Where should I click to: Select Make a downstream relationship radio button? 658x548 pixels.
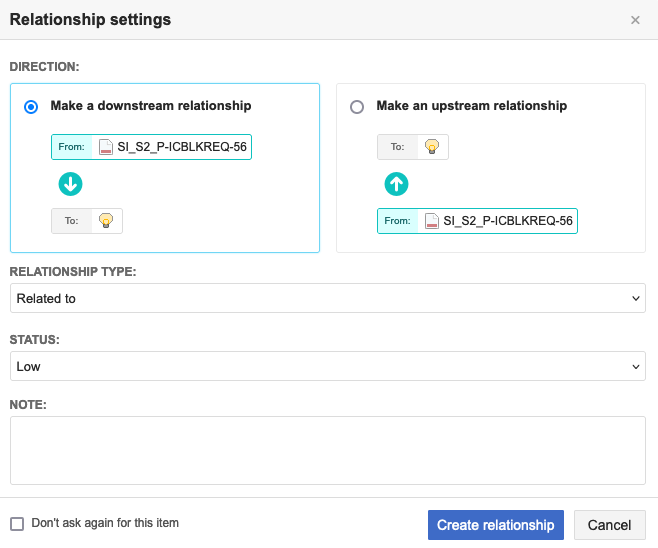point(32,107)
